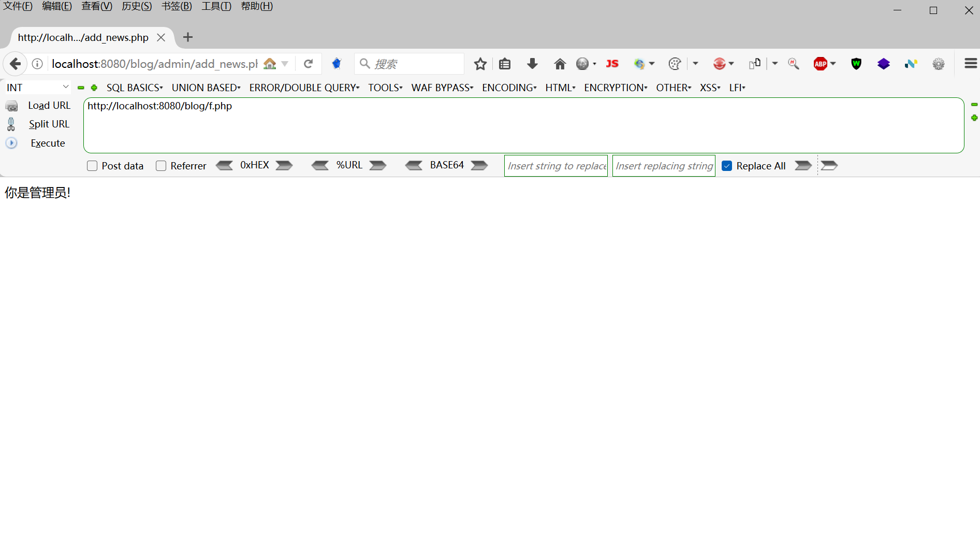Click the green W shield icon
980x560 pixels.
(856, 64)
